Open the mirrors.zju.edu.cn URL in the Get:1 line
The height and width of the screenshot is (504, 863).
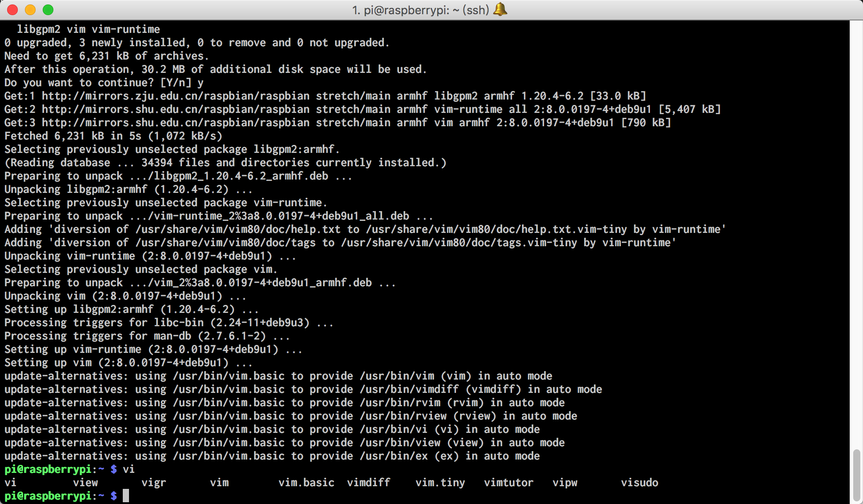coord(175,96)
